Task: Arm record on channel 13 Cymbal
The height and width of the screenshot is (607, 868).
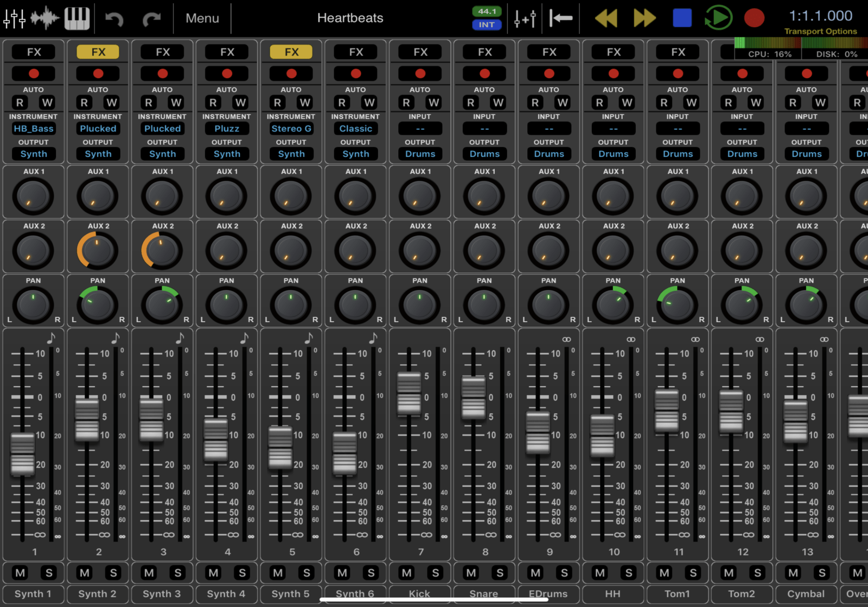Action: (x=807, y=73)
